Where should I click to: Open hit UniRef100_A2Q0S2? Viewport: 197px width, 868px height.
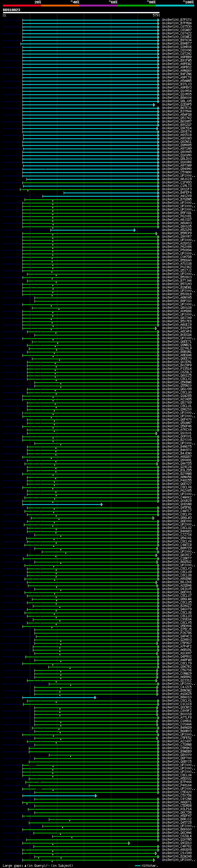point(177,243)
